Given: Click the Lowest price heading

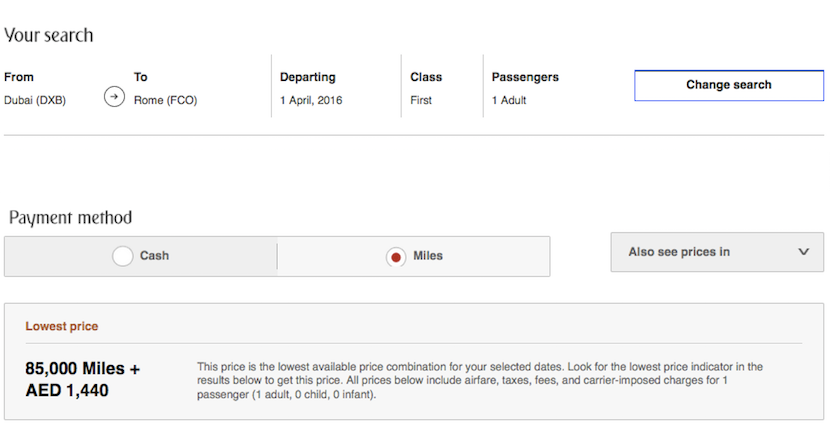Looking at the screenshot, I should pos(62,326).
